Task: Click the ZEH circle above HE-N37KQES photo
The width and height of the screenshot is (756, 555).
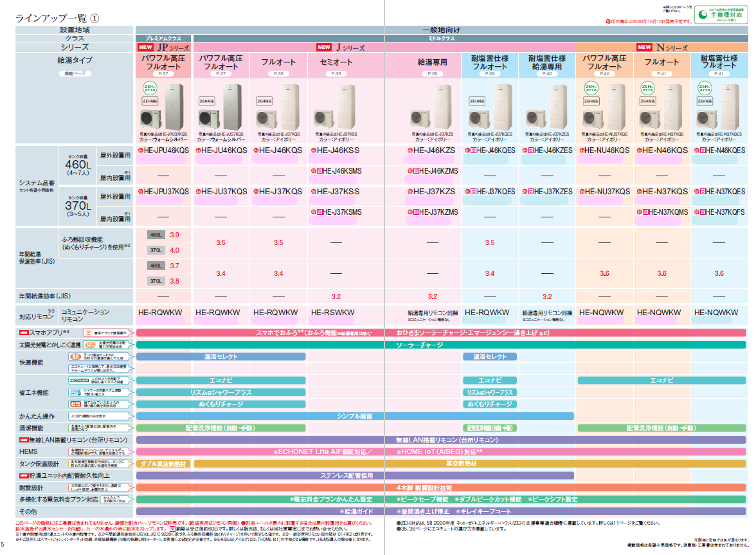Action: coord(705,87)
